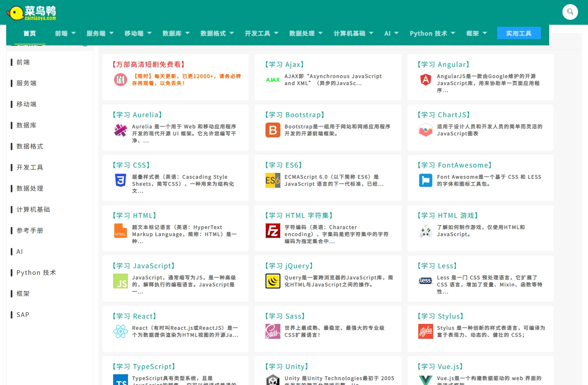Expand the 开发工具 nav dropdown
The height and width of the screenshot is (385, 588).
point(261,33)
